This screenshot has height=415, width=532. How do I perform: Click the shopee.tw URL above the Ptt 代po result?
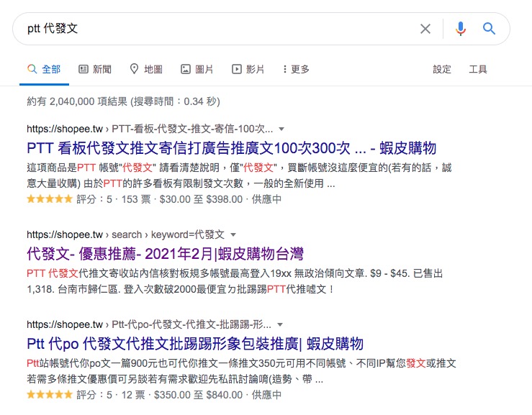149,325
